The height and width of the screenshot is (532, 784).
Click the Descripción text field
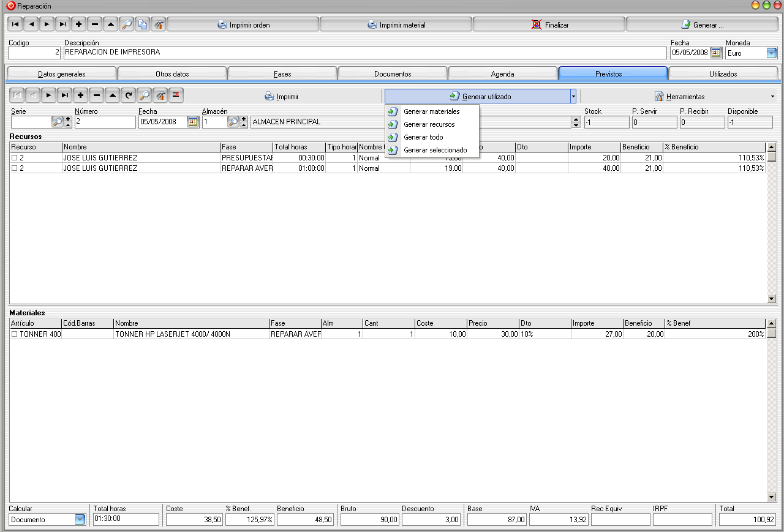(365, 53)
